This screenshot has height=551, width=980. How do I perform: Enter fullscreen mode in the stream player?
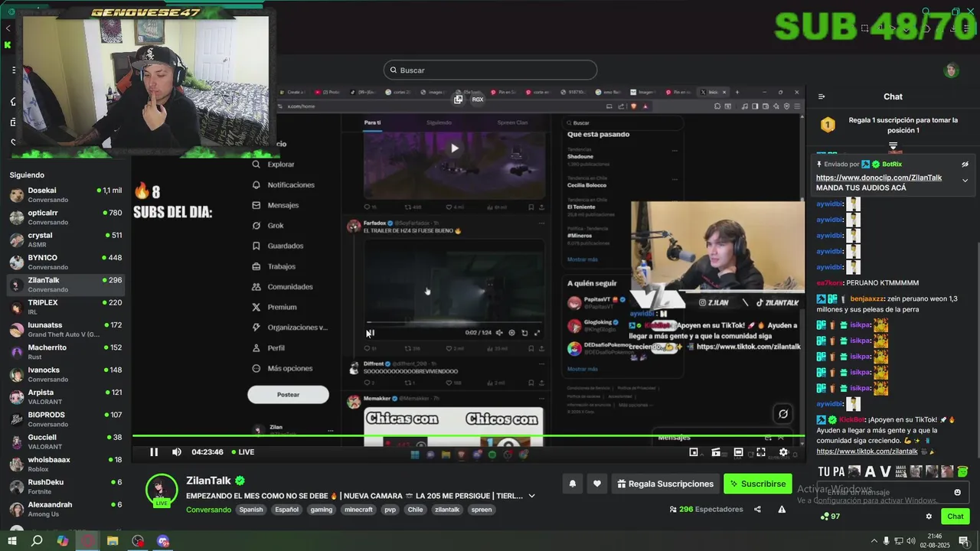click(761, 452)
